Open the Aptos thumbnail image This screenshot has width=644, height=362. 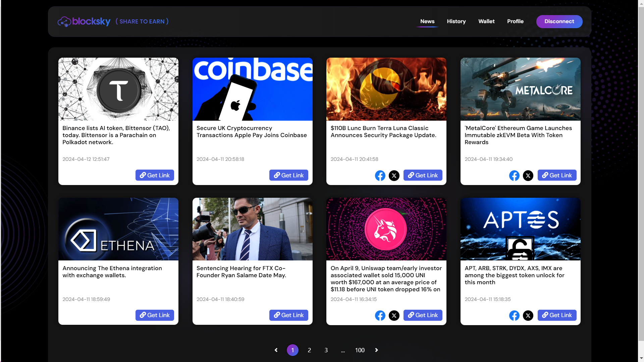pyautogui.click(x=521, y=229)
